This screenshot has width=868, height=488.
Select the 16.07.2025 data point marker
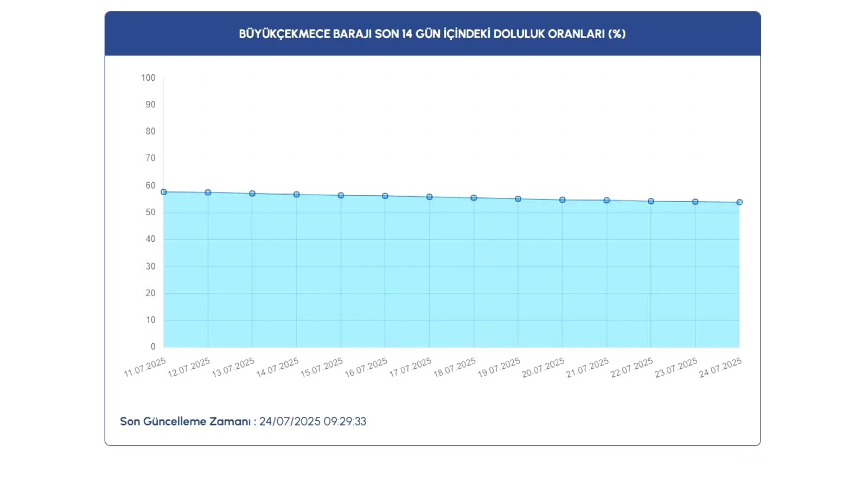385,196
